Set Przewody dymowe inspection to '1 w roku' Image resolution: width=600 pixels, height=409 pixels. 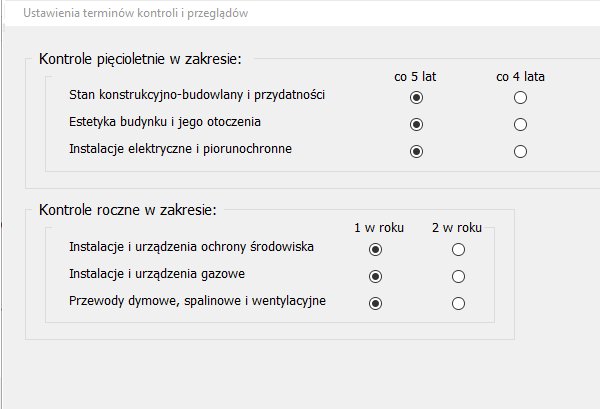point(376,303)
